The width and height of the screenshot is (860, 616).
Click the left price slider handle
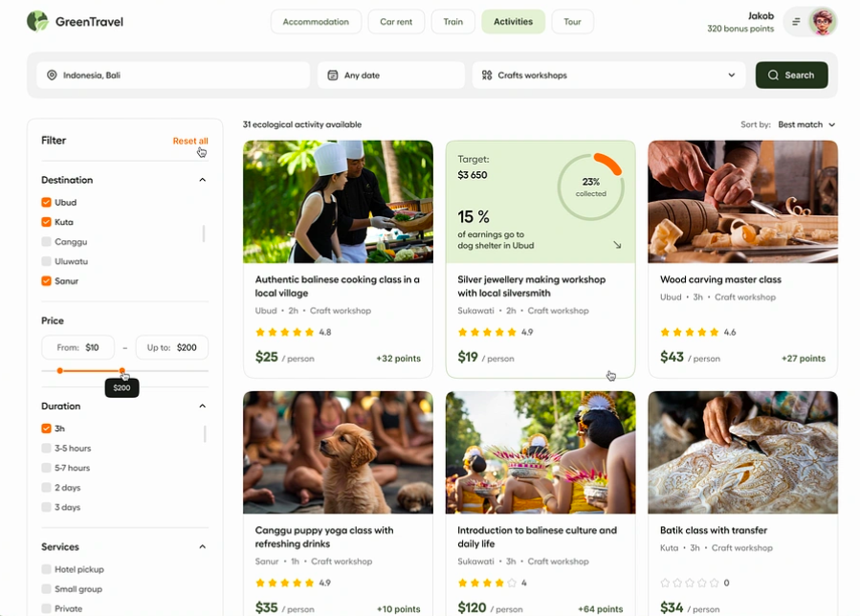[x=60, y=371]
